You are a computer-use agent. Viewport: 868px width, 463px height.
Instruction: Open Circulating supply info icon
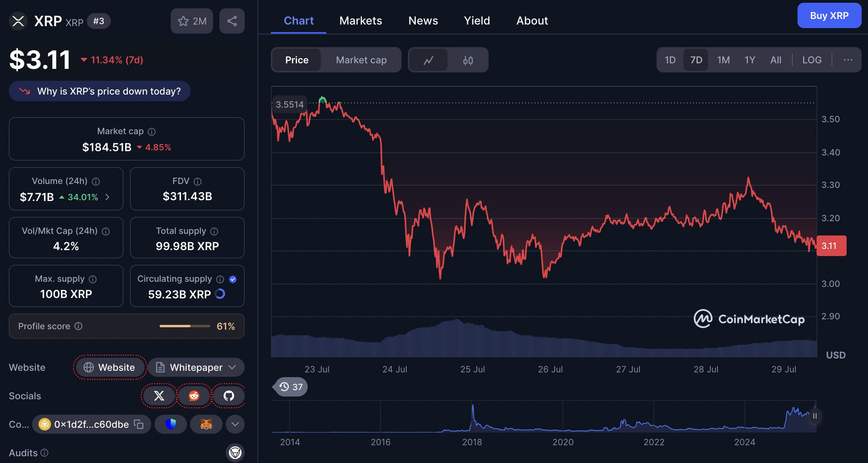220,279
